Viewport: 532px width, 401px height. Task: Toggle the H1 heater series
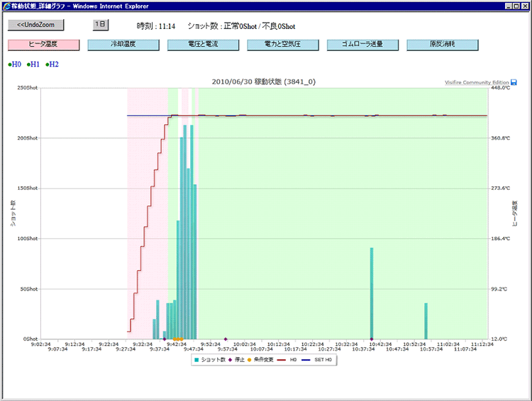33,64
